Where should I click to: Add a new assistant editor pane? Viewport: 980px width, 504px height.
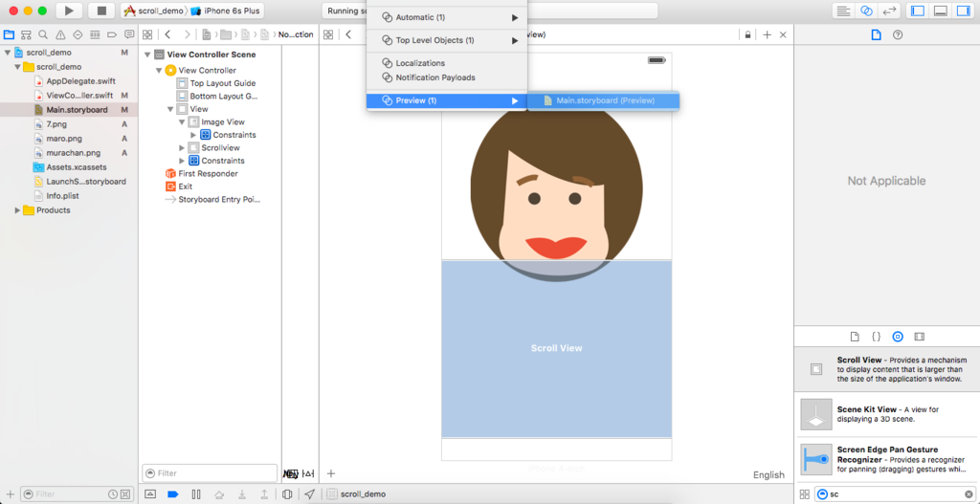pos(767,35)
